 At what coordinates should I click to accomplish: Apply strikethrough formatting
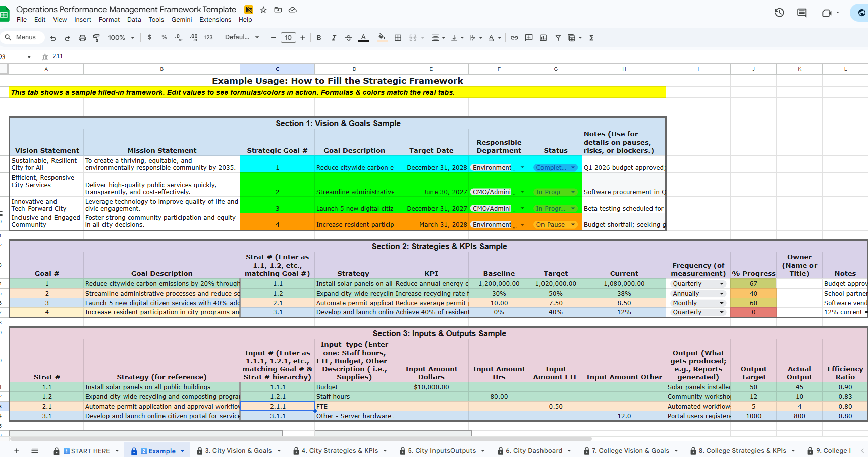pyautogui.click(x=348, y=37)
